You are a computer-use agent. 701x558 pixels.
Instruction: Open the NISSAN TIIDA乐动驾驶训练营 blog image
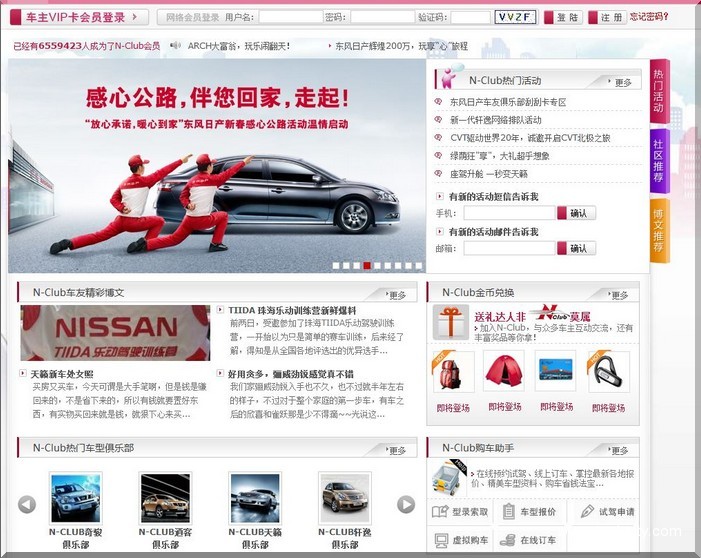(x=115, y=333)
